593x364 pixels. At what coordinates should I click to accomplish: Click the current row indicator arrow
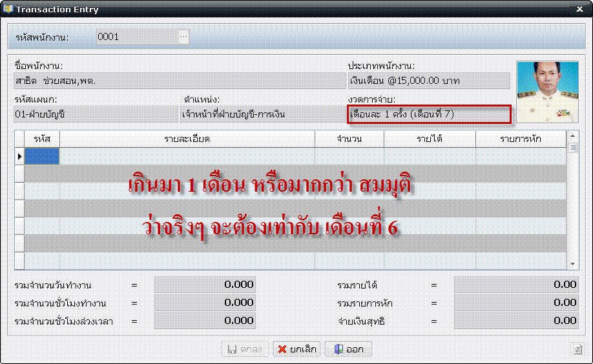tap(19, 156)
